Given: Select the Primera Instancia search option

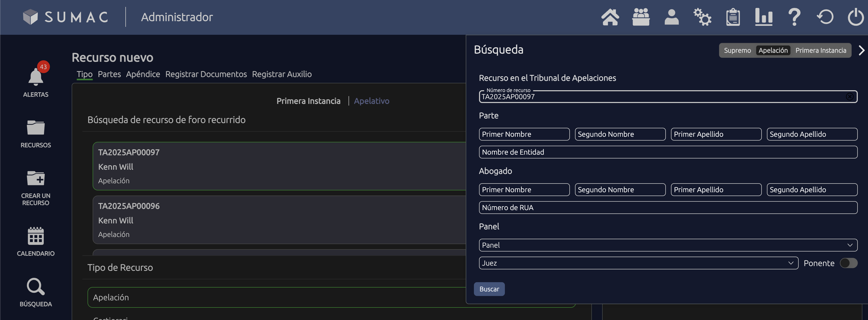Looking at the screenshot, I should [820, 50].
